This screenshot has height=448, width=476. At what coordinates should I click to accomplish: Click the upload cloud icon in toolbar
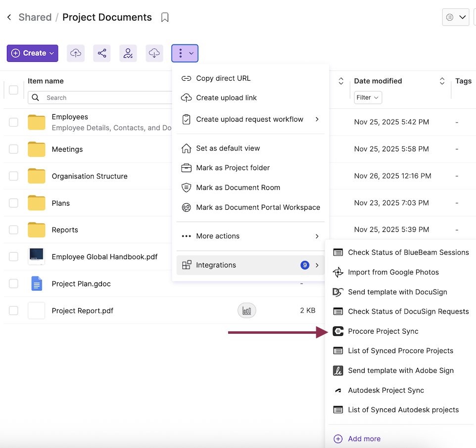[x=76, y=53]
